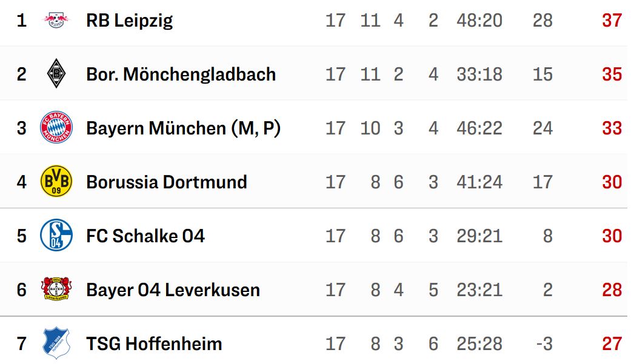The image size is (634, 364).
Task: Open the Bayern München club crest
Action: click(56, 127)
